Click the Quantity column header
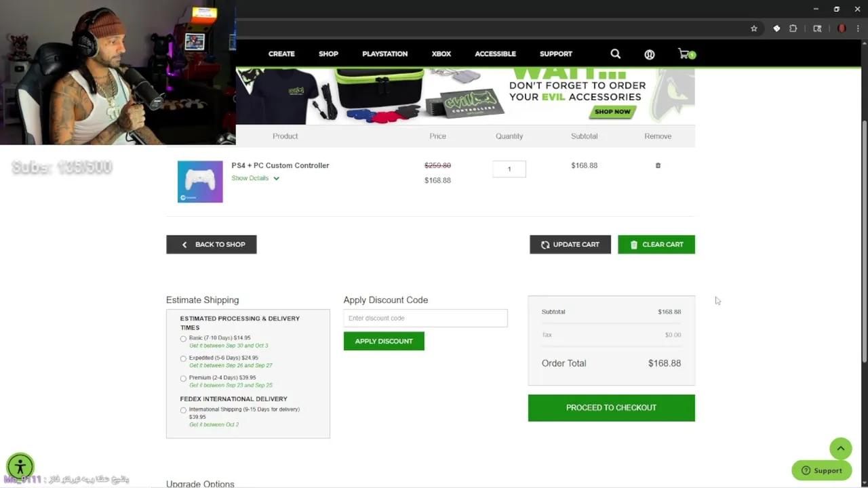868x488 pixels. point(509,136)
